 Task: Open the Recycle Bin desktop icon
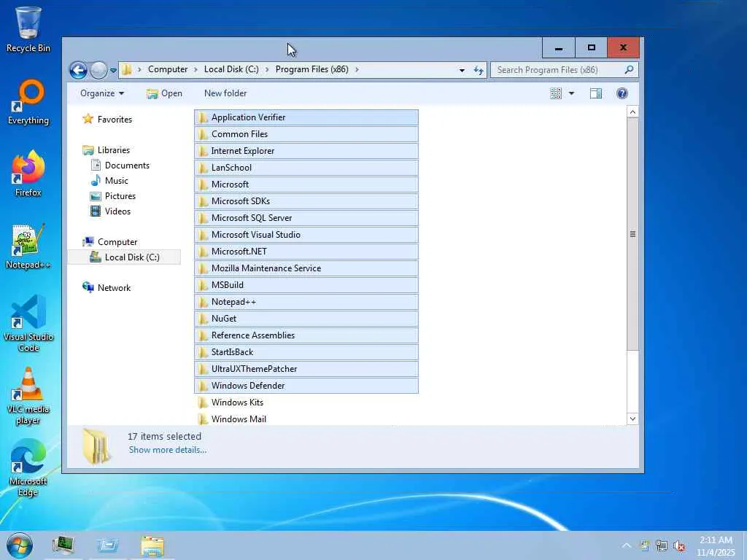point(28,29)
